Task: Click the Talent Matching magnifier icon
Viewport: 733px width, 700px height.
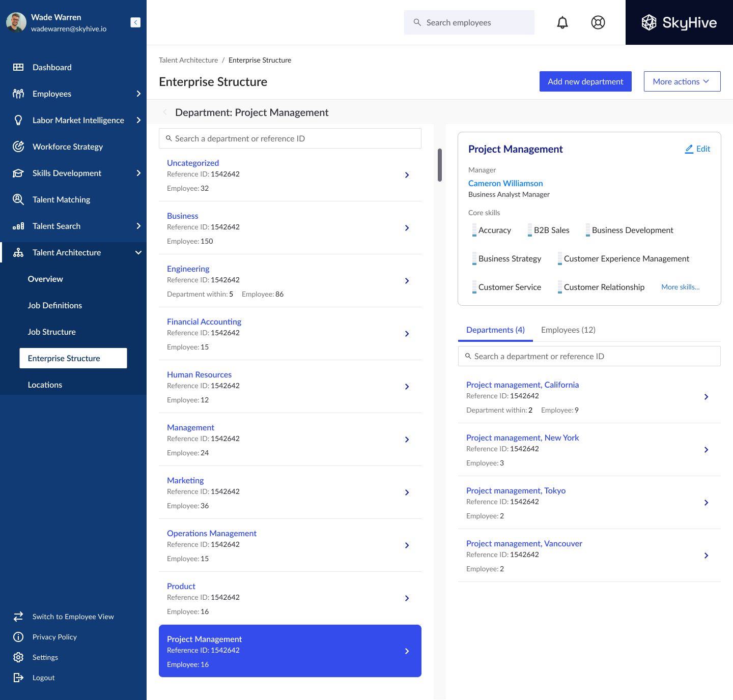Action: 18,199
